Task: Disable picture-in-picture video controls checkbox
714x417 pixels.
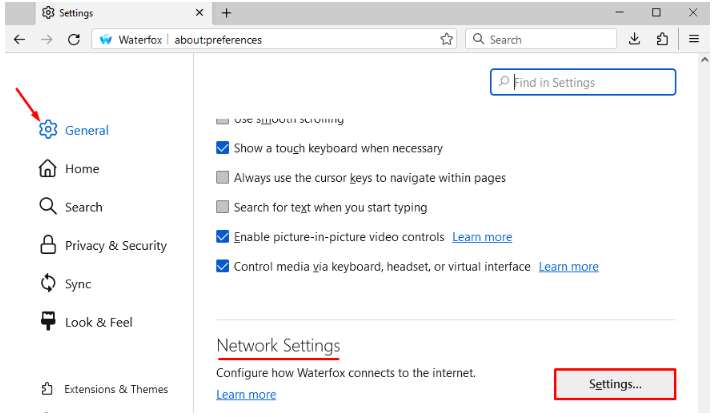Action: point(223,237)
